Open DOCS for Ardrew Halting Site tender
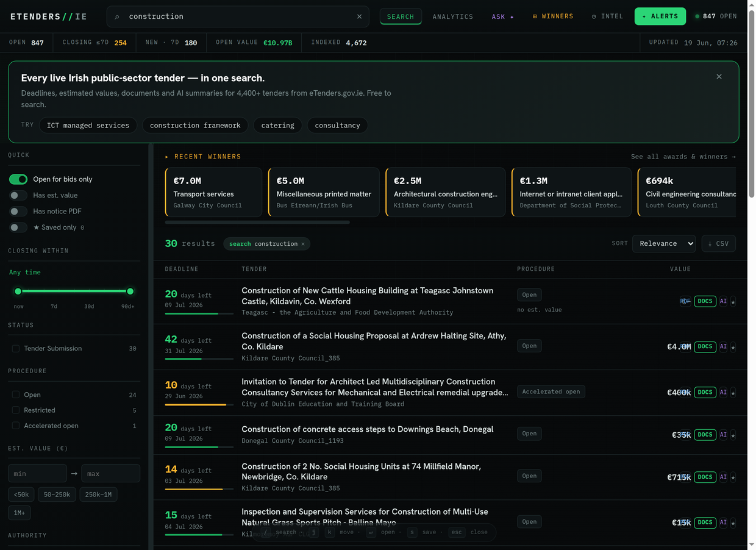 coord(705,346)
